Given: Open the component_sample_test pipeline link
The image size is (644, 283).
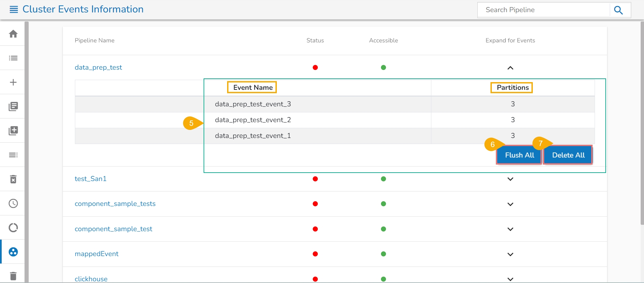Looking at the screenshot, I should [x=113, y=229].
